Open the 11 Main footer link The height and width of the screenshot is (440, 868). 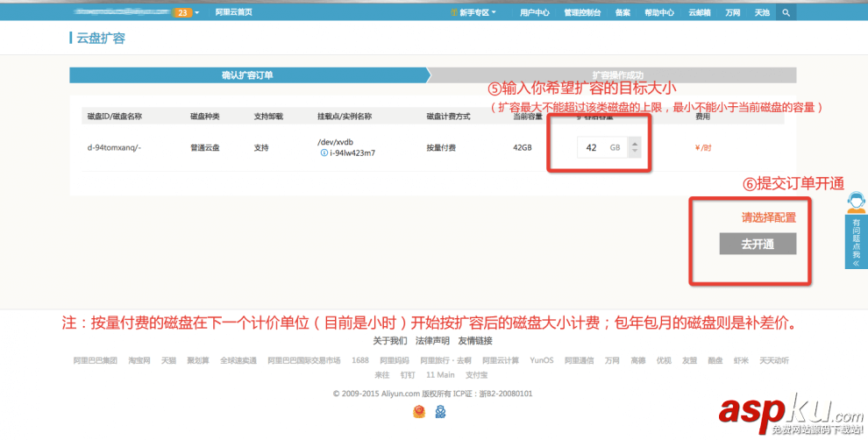440,374
